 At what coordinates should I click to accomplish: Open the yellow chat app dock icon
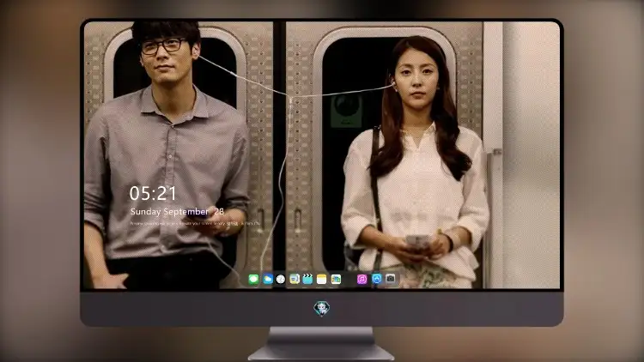pyautogui.click(x=295, y=280)
